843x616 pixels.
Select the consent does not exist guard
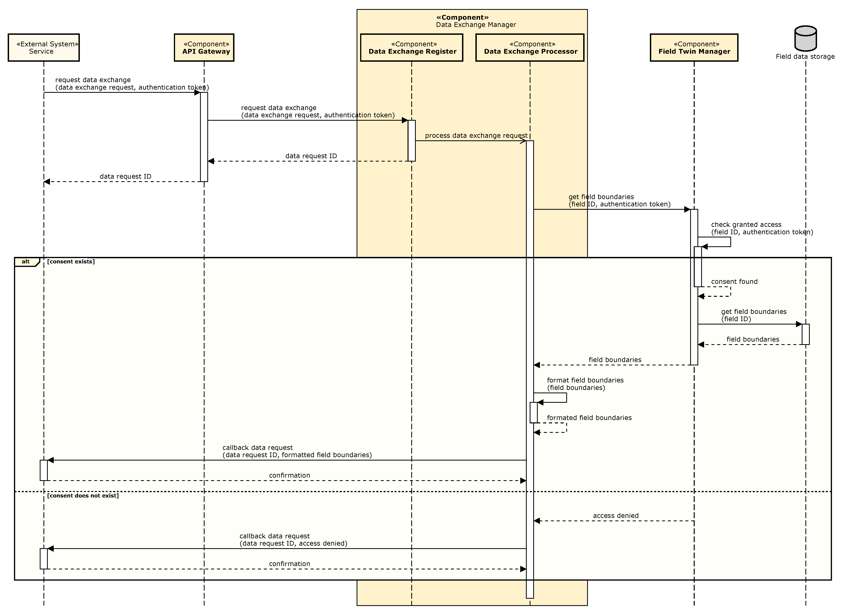[x=83, y=496]
